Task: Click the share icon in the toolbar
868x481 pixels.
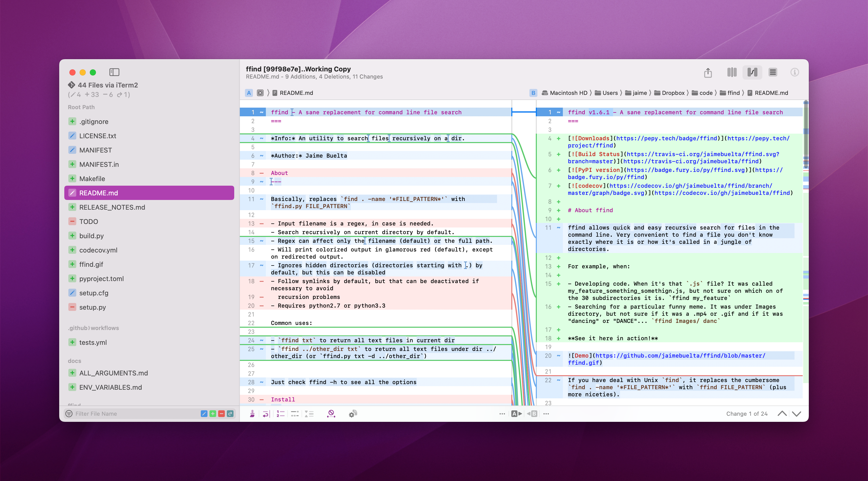Action: [x=708, y=72]
